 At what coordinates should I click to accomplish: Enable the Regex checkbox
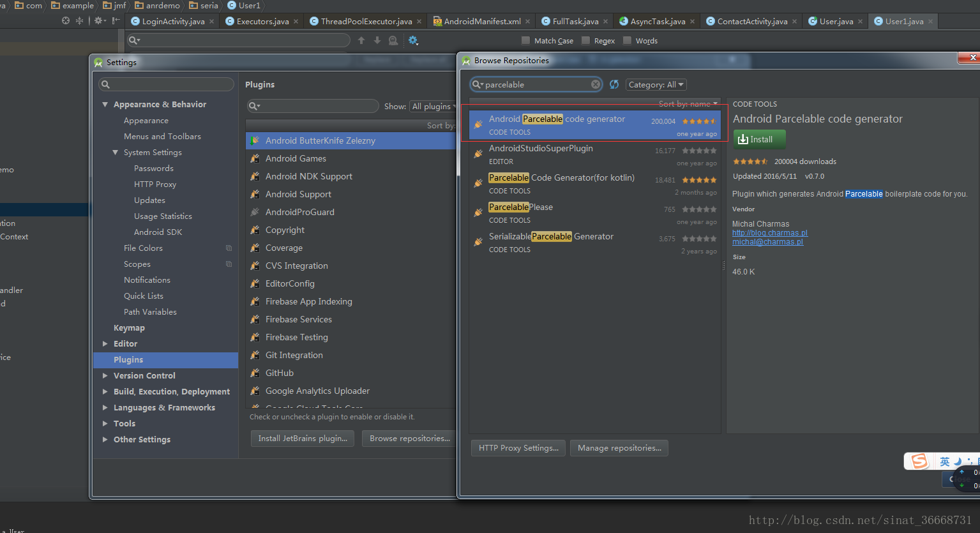585,40
